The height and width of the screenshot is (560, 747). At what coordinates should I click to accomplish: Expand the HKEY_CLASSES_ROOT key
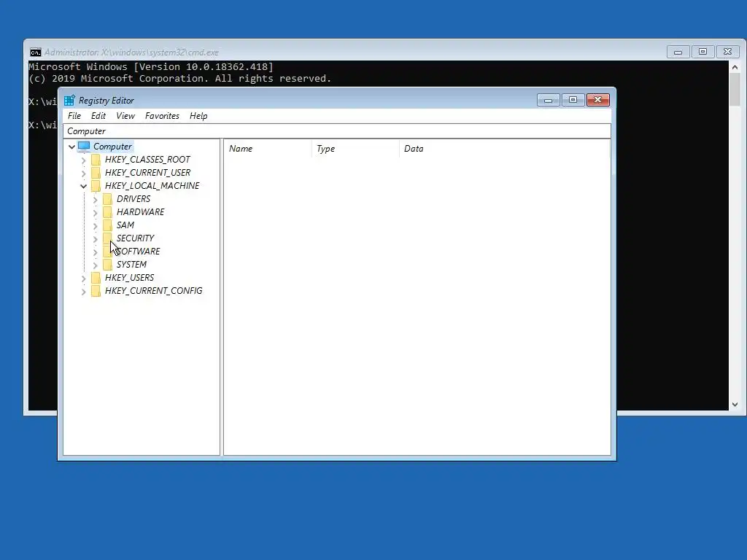tap(83, 160)
